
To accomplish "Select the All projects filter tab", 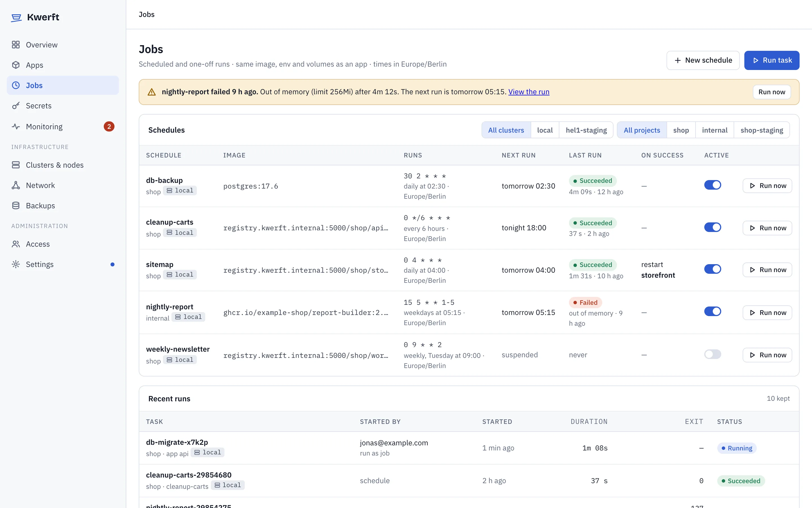I will [x=641, y=130].
